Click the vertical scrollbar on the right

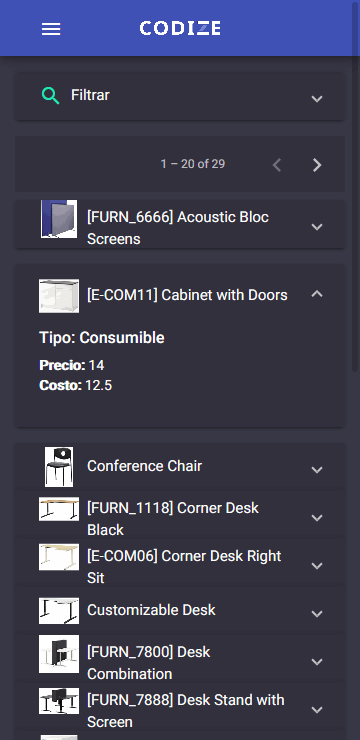pos(356,186)
